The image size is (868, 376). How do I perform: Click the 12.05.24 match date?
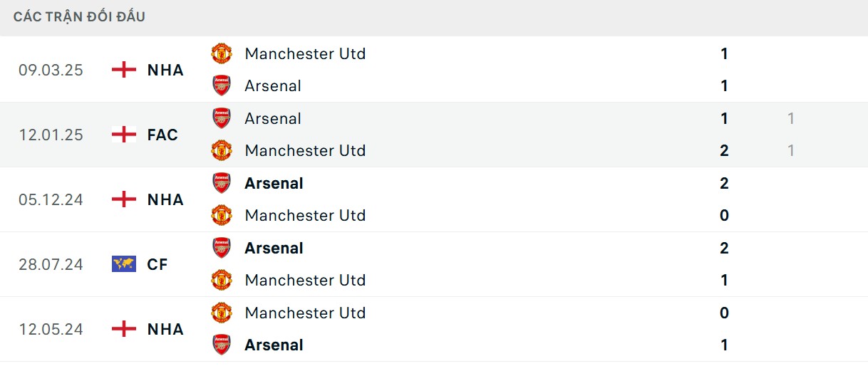pos(51,329)
